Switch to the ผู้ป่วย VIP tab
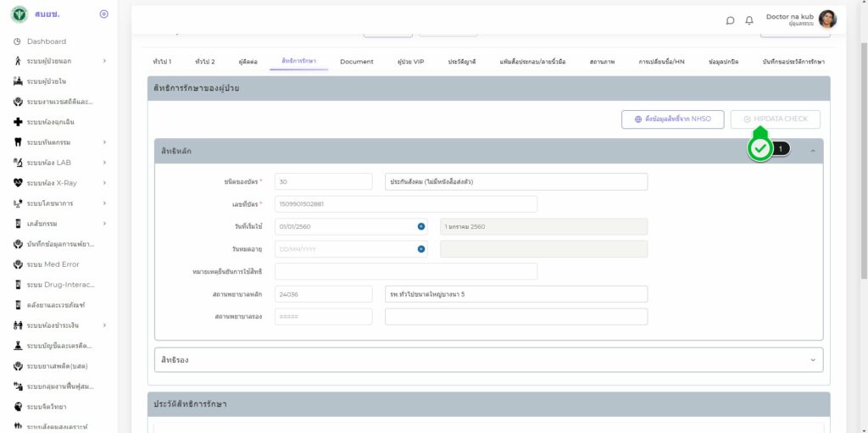Viewport: 868px width, 433px height. click(x=410, y=62)
